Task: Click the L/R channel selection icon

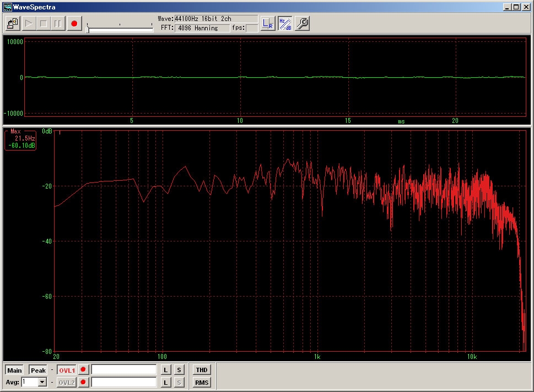Action: click(x=268, y=24)
